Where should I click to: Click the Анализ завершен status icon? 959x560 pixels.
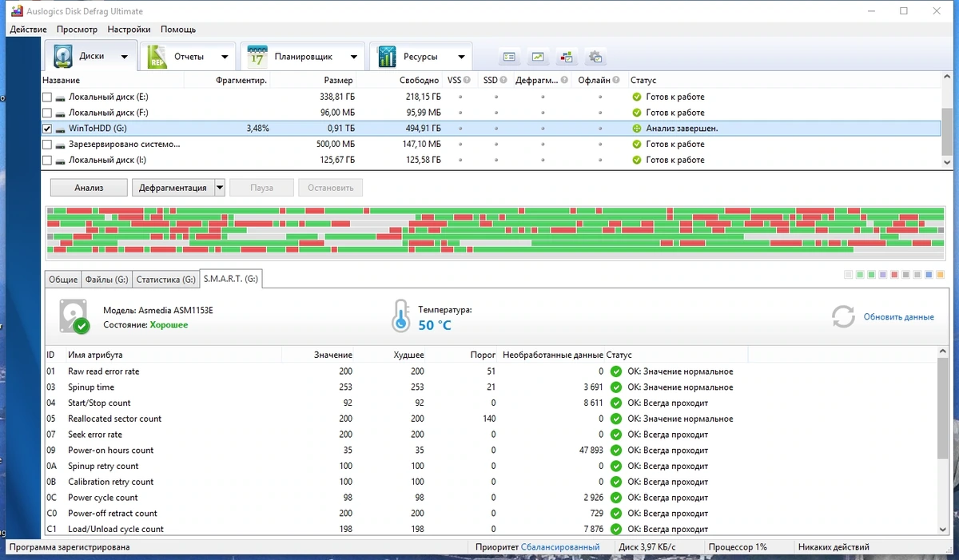(x=637, y=128)
